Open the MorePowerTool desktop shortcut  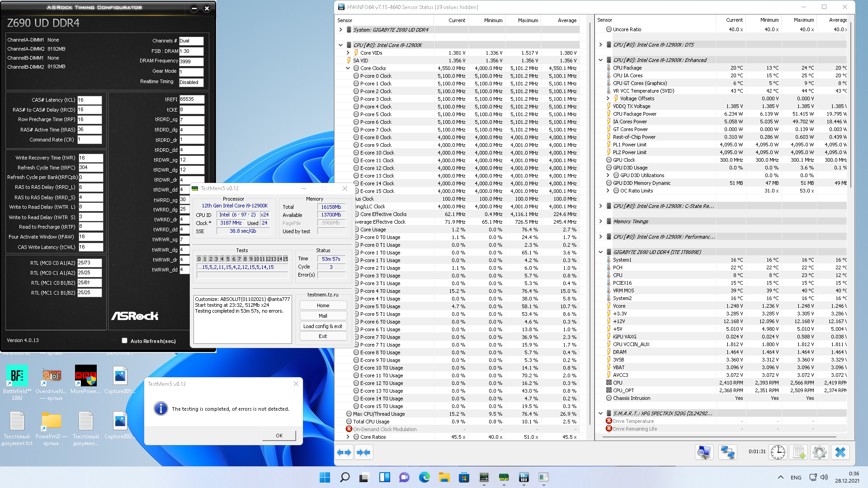point(85,376)
